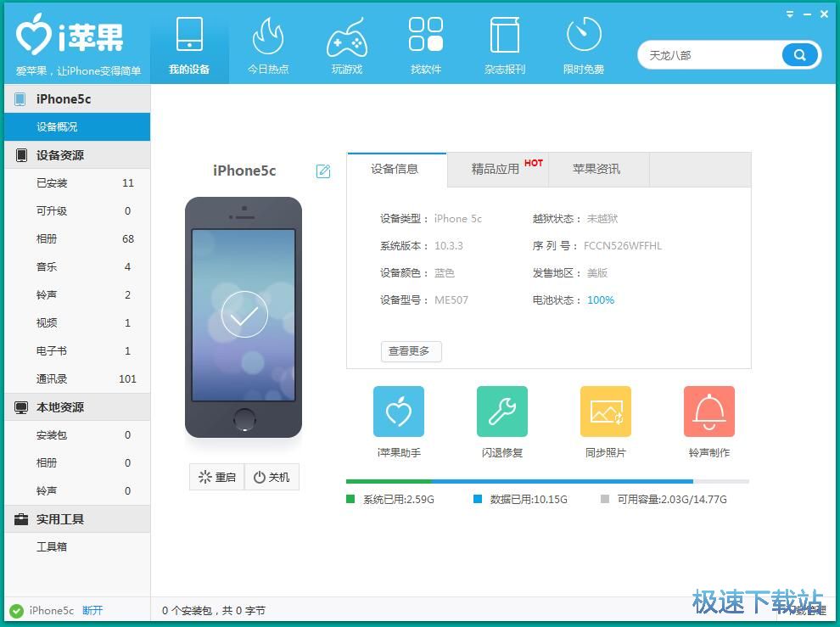Open 通讯录 contacts list
Image resolution: width=840 pixels, height=627 pixels.
(x=77, y=379)
